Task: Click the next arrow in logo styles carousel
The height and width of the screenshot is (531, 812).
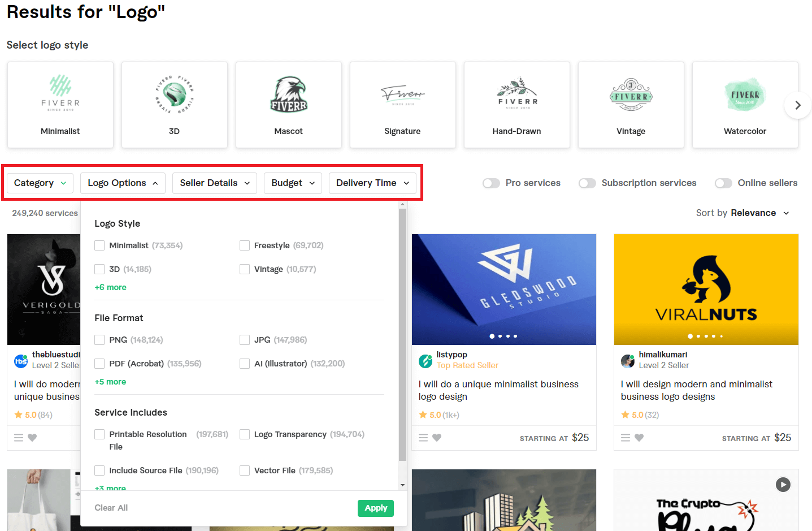Action: pos(798,105)
